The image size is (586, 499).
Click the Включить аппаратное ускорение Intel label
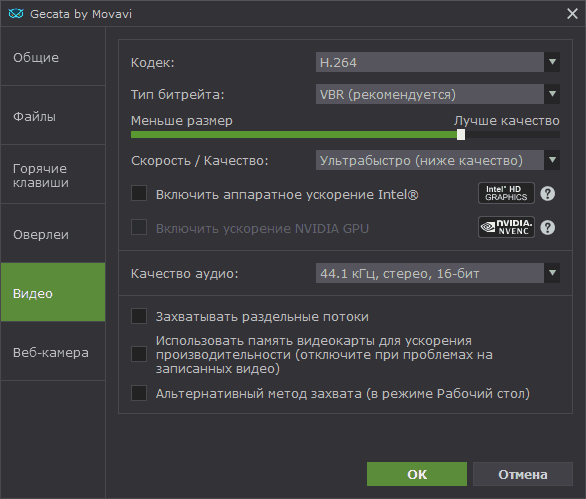tap(287, 194)
